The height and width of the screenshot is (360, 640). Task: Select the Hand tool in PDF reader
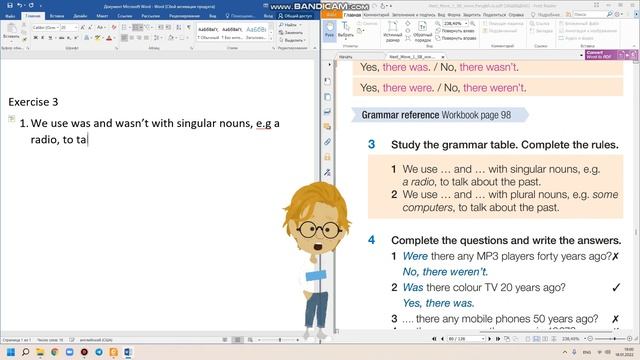(329, 30)
